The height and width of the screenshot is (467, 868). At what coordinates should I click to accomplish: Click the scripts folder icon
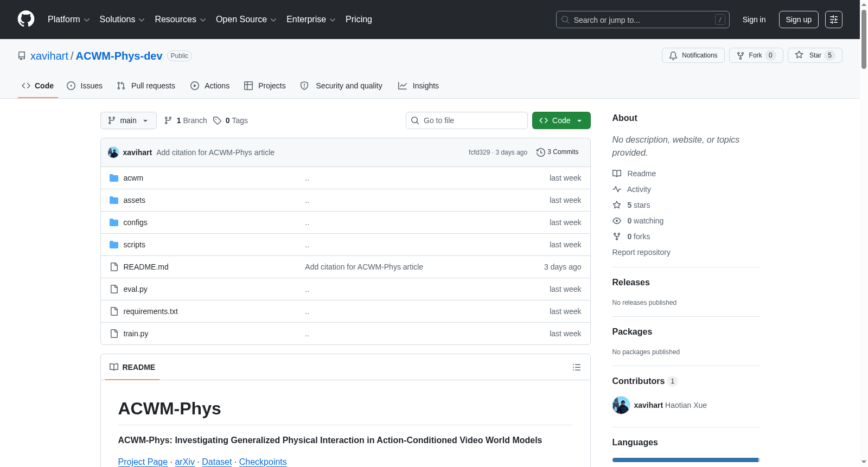click(x=114, y=245)
